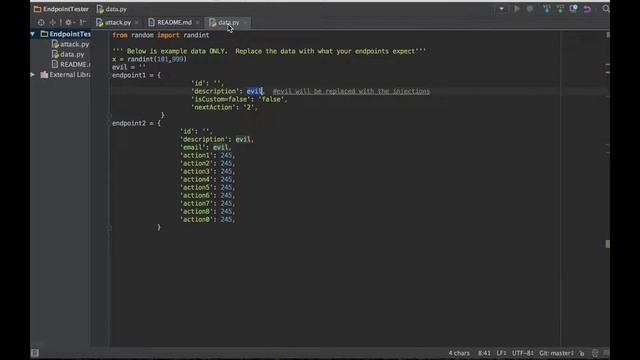The image size is (640, 360).
Task: Click data.py in the navigation breadcrumb
Action: [x=111, y=9]
